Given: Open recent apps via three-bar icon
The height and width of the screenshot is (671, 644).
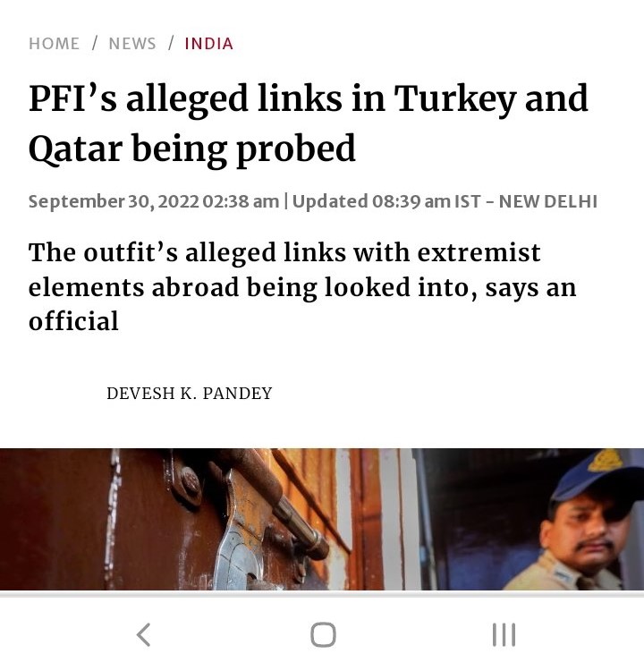Looking at the screenshot, I should [504, 634].
